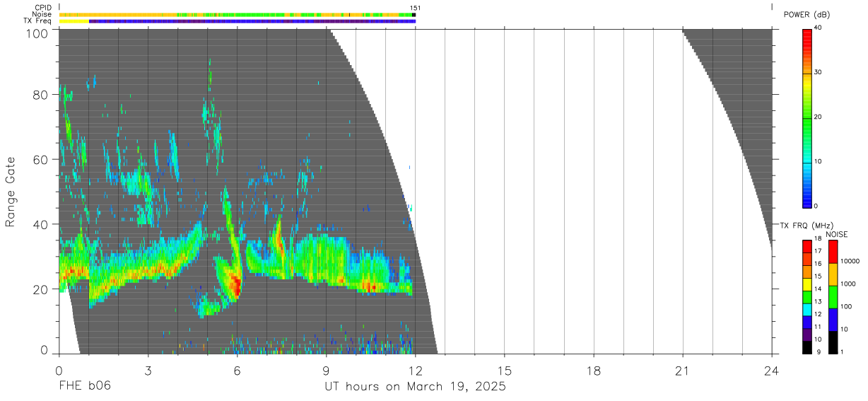Viewport: 868px width, 401px height.
Task: Click the 1 label on the noise scale
Action: (841, 352)
